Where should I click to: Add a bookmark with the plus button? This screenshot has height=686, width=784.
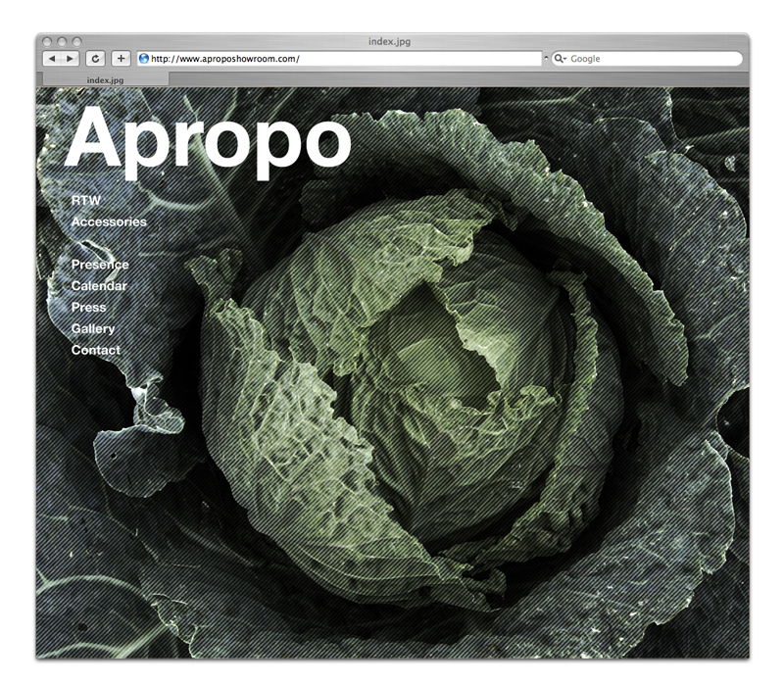coord(121,59)
